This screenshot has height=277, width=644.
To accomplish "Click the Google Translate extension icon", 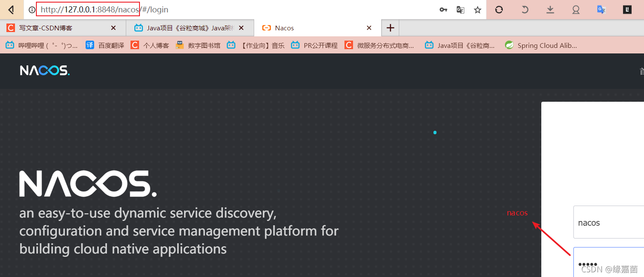I will (602, 9).
